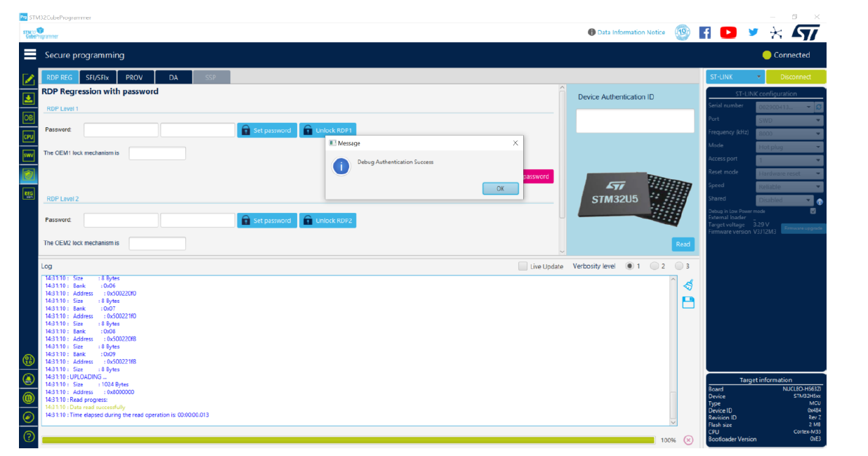
Task: Switch to the PROV tab
Action: click(135, 77)
